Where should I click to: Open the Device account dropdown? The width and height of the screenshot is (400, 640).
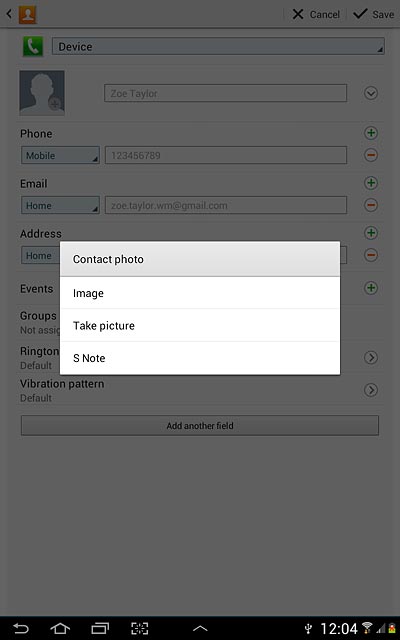point(218,46)
